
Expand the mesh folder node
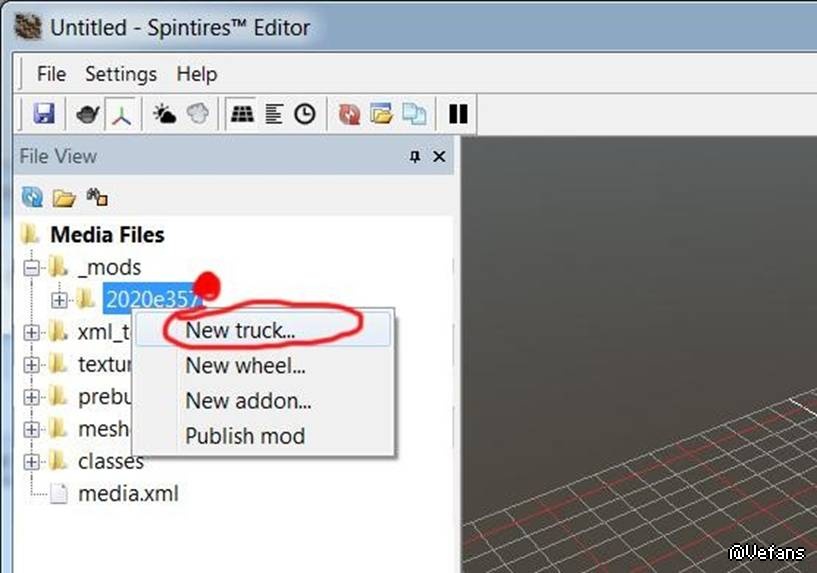tap(31, 429)
